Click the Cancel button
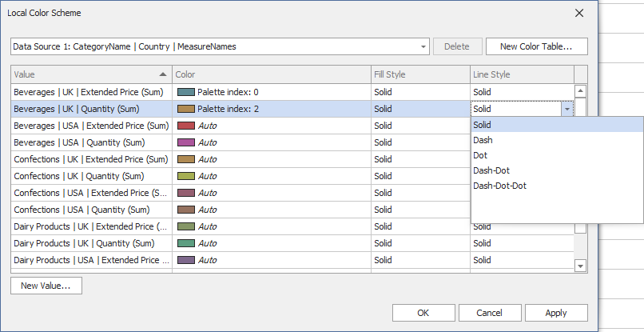Image resolution: width=644 pixels, height=332 pixels. [x=490, y=313]
